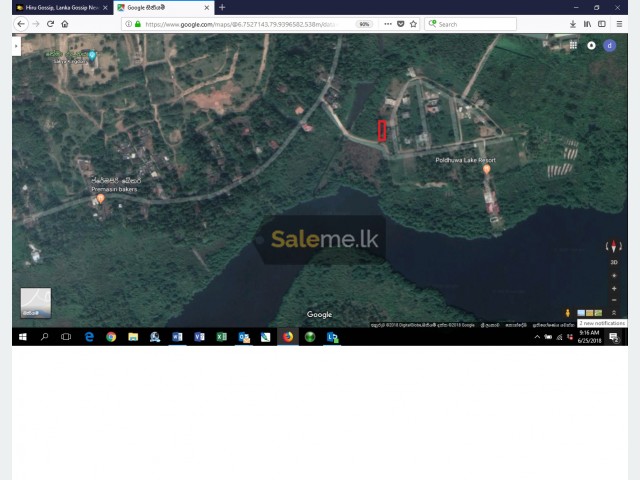Open the Firefox home page
640x480 pixels.
click(x=65, y=24)
